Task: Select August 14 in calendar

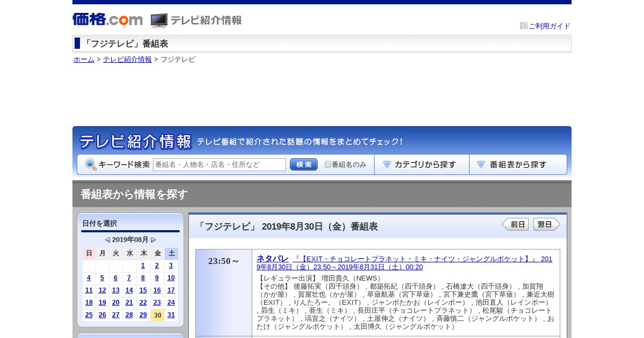Action: coord(129,290)
